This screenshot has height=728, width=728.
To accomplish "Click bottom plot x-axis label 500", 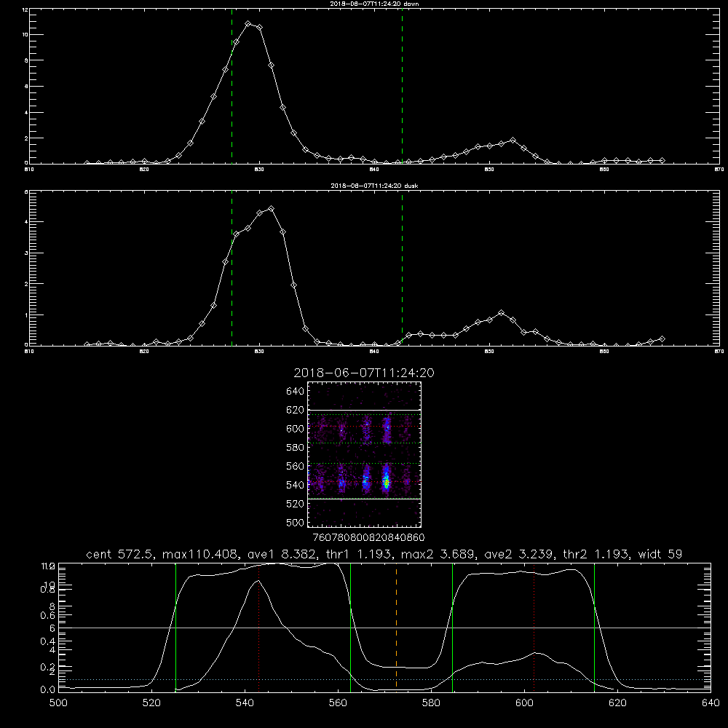I will click(58, 703).
